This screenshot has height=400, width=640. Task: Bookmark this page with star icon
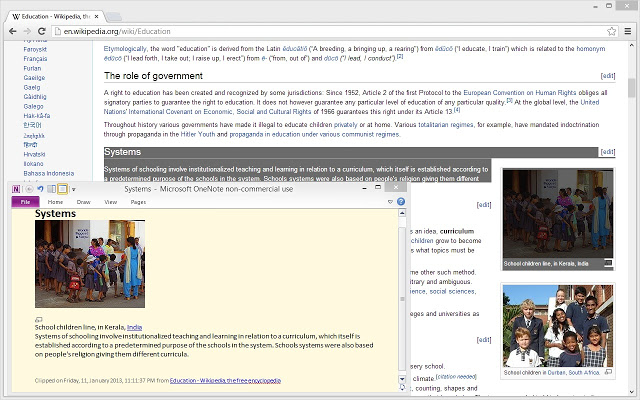tap(611, 31)
